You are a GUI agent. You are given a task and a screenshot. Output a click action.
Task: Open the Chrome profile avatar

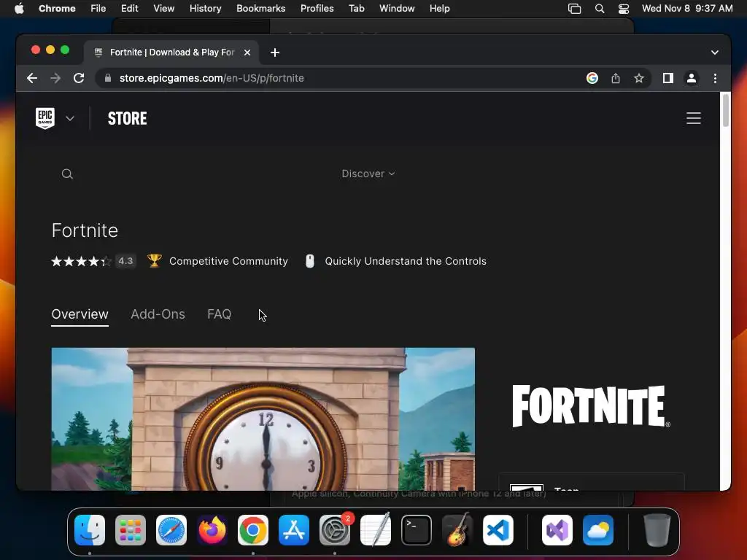(692, 78)
